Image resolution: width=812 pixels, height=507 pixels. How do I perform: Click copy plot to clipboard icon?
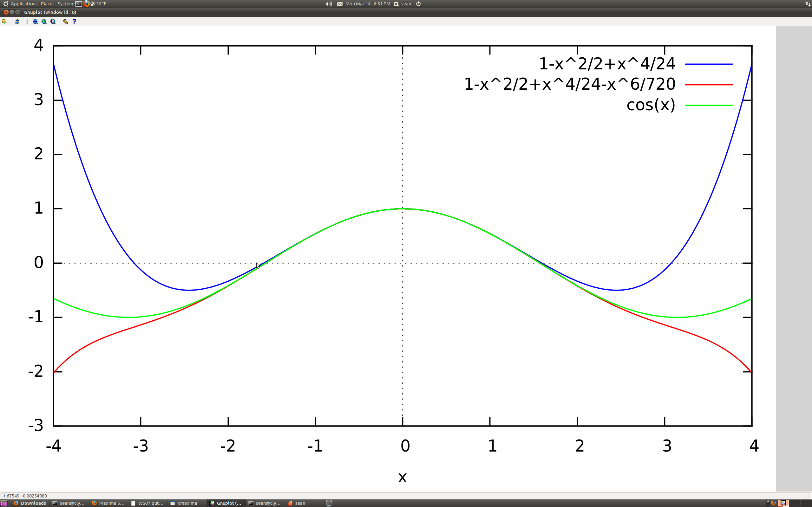pyautogui.click(x=5, y=22)
